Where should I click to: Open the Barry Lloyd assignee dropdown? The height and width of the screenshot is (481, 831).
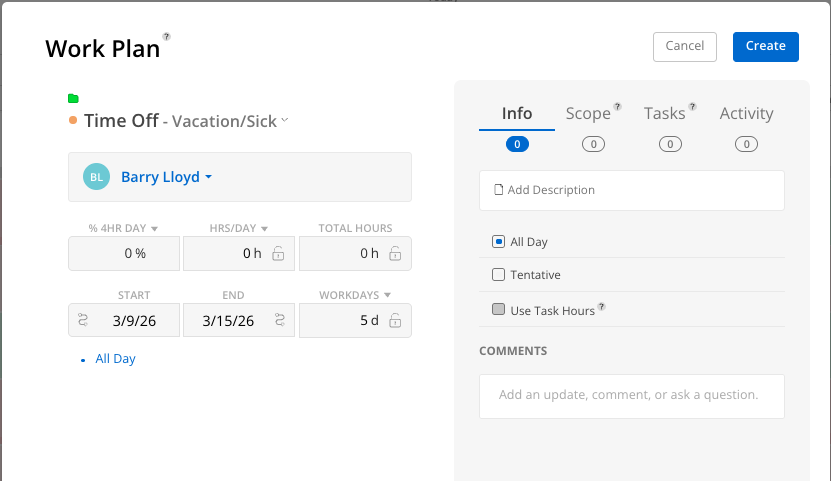tap(166, 177)
